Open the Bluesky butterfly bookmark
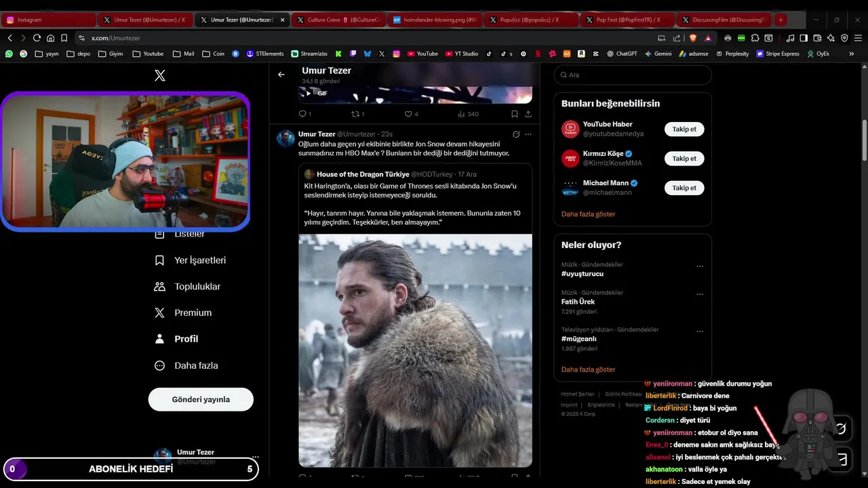Viewport: 868px width, 488px height. point(368,54)
